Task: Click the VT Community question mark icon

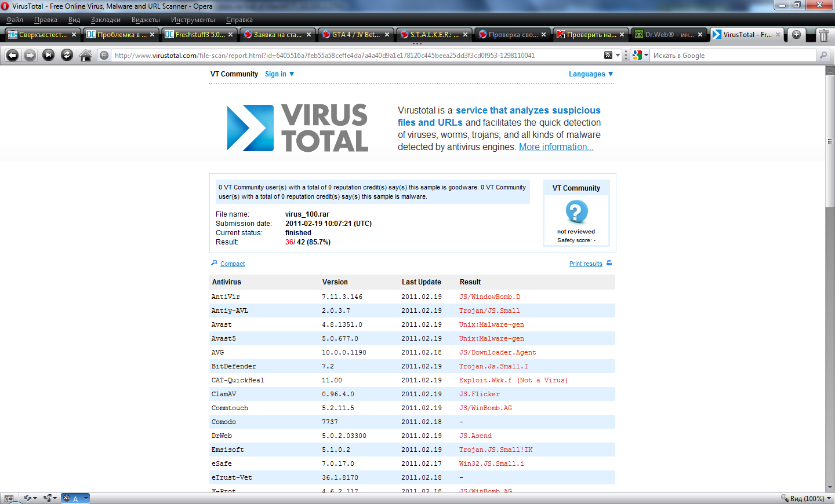Action: [x=576, y=212]
